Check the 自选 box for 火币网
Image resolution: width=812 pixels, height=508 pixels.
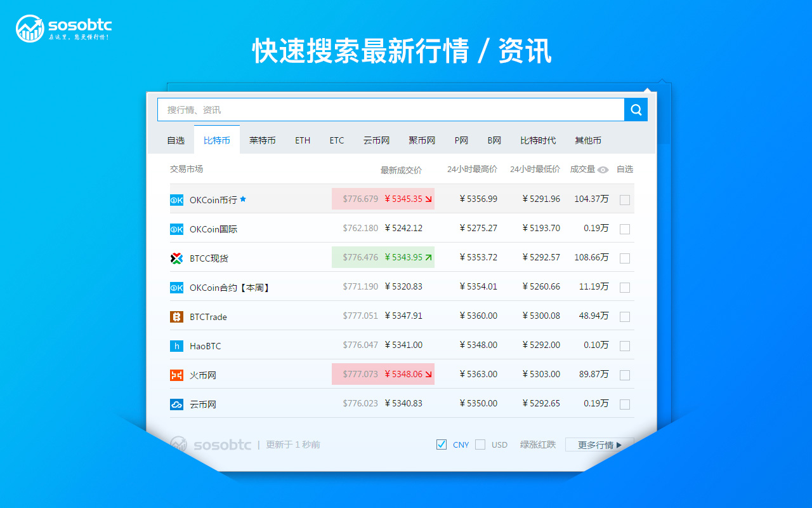pyautogui.click(x=625, y=375)
